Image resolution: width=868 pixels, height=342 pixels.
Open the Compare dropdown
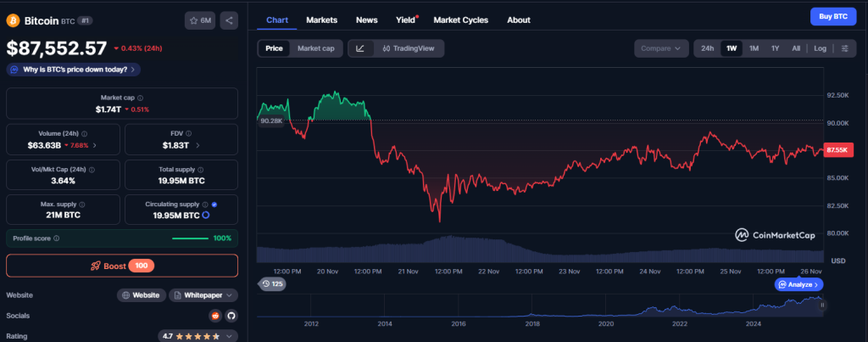[x=661, y=48]
